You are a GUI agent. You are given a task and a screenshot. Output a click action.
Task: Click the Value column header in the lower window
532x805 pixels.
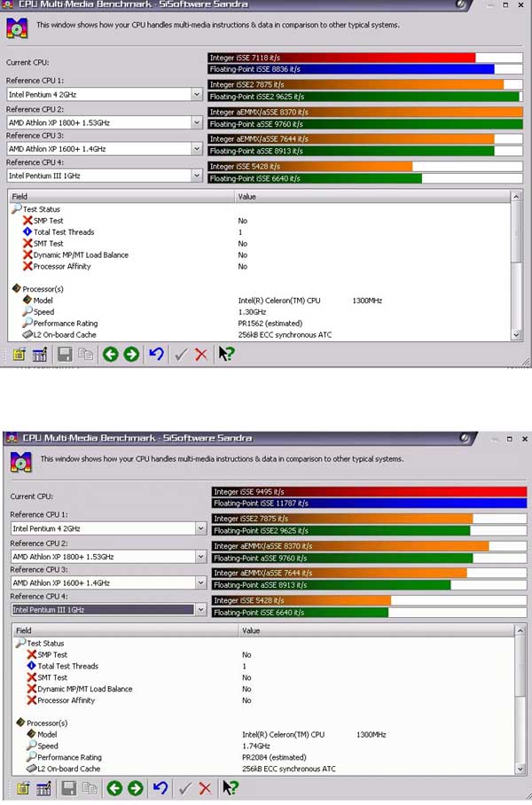[377, 630]
